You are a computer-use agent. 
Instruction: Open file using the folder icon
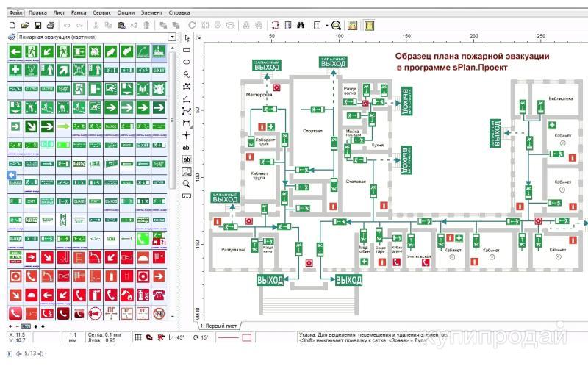25,25
